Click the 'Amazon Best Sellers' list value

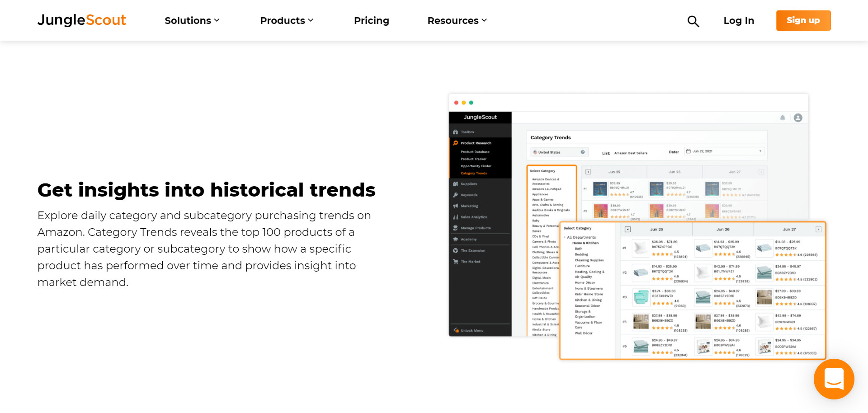pyautogui.click(x=631, y=153)
